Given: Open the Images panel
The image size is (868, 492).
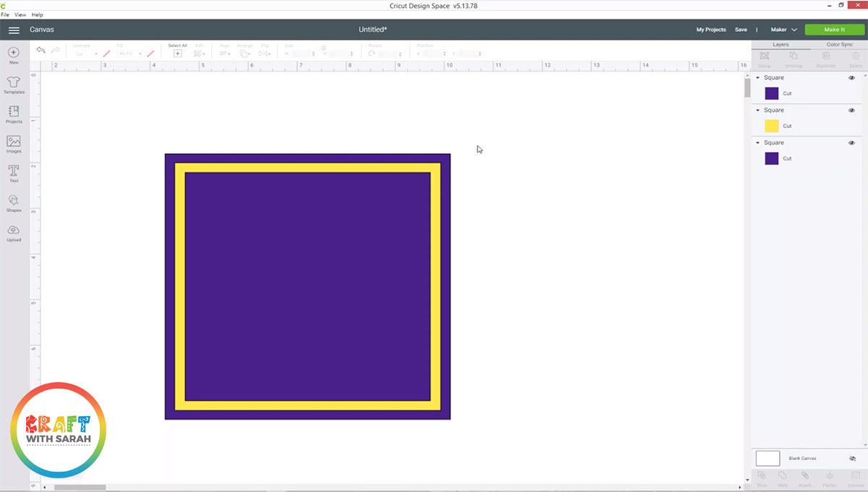Looking at the screenshot, I should click(x=13, y=143).
